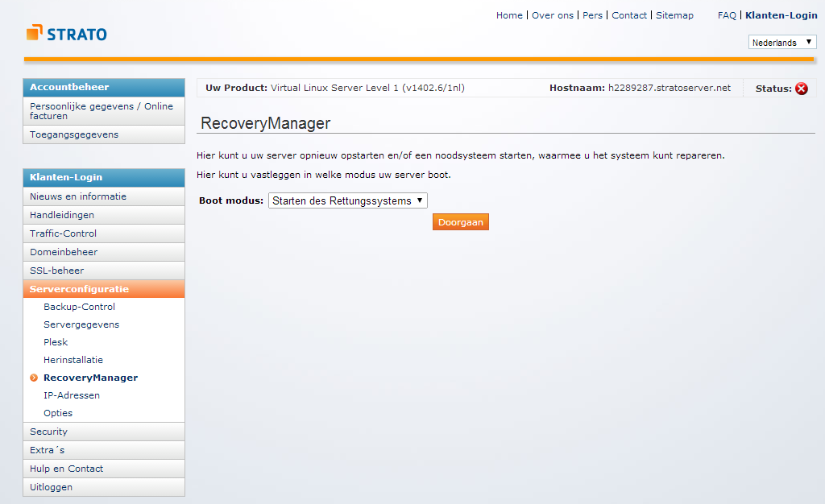Viewport: 825px width, 504px height.
Task: Select IP-Adressen in the sidebar
Action: coord(72,395)
